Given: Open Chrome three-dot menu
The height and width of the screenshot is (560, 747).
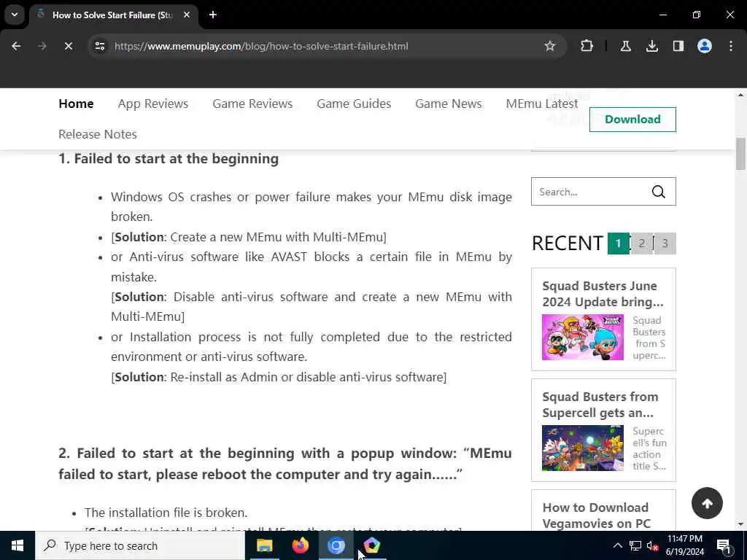Looking at the screenshot, I should pyautogui.click(x=731, y=46).
